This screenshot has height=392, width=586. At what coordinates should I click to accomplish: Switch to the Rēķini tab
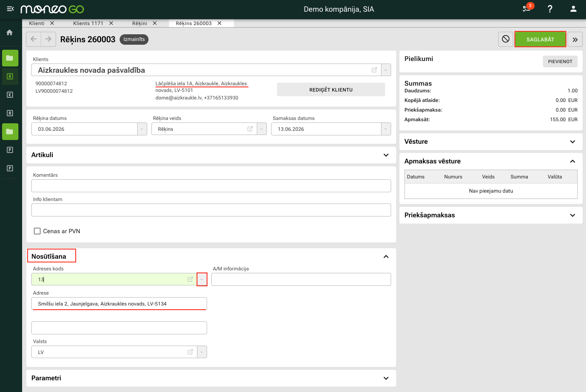tap(140, 23)
